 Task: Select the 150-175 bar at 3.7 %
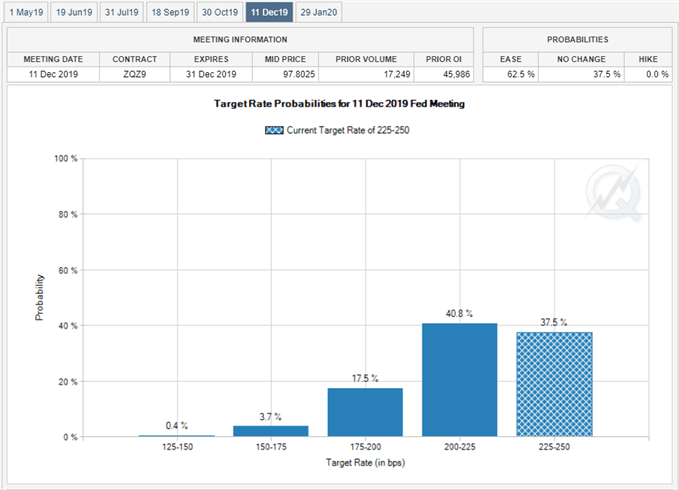270,431
